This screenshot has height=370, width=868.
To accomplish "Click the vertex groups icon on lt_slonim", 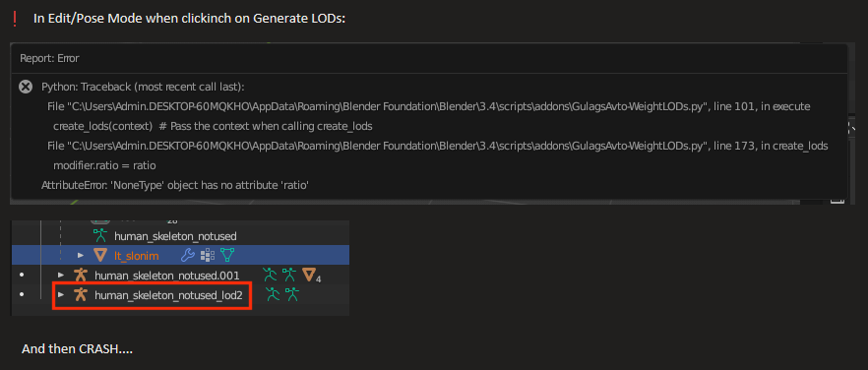I will point(208,255).
